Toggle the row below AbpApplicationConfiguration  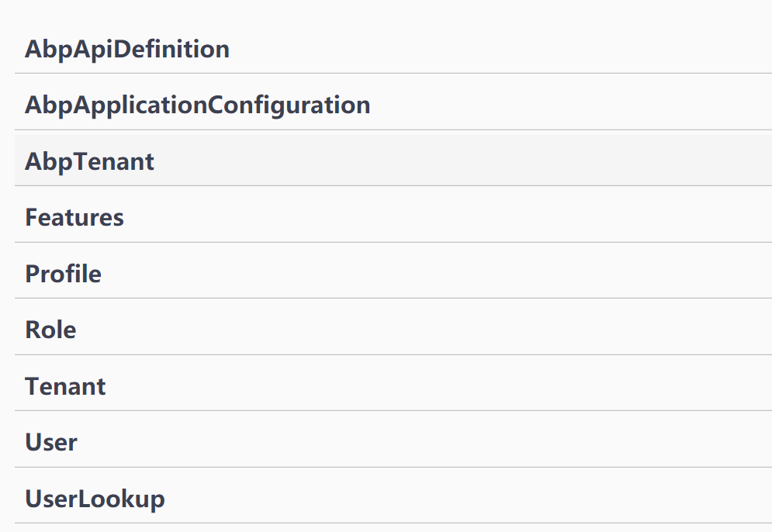[x=393, y=161]
